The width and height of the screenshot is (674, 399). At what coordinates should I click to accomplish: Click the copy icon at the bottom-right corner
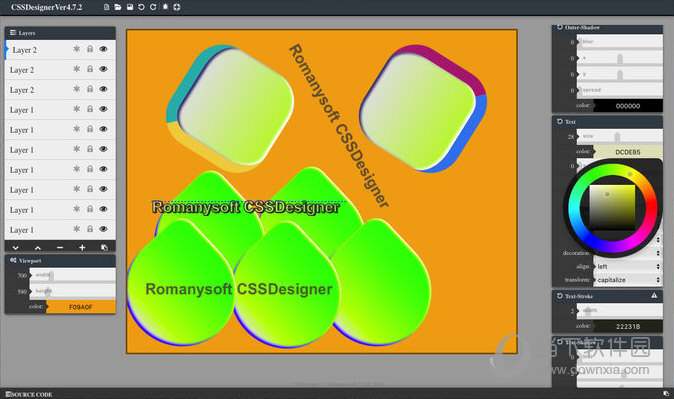(x=666, y=393)
